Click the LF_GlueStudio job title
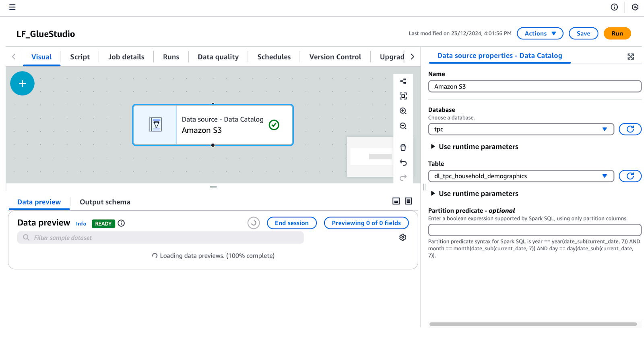Viewport: 644px width, 338px height. [45, 34]
